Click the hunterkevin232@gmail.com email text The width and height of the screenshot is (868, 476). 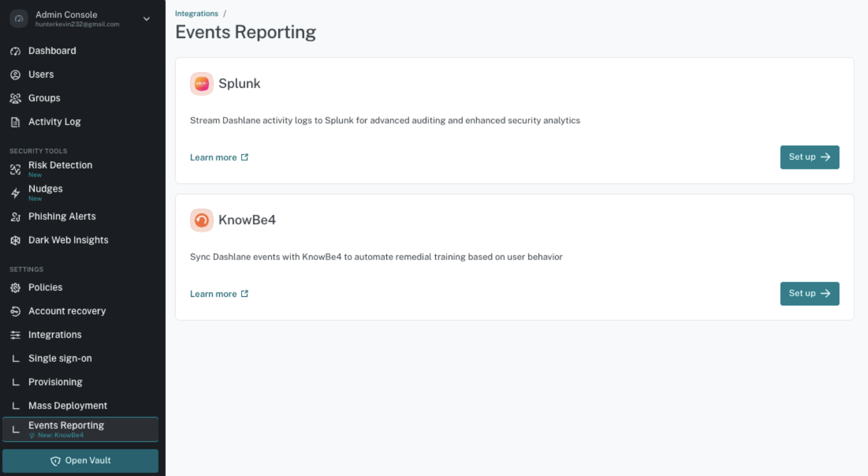click(x=77, y=24)
